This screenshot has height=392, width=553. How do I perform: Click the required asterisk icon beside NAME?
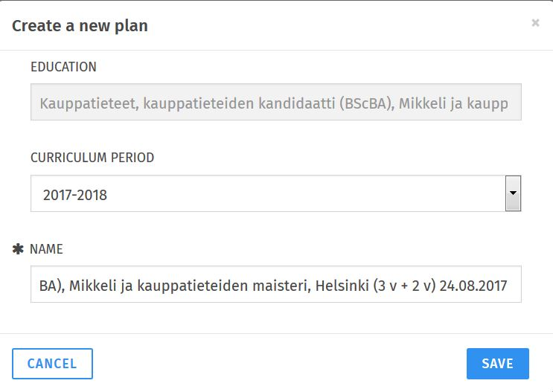[x=19, y=250]
